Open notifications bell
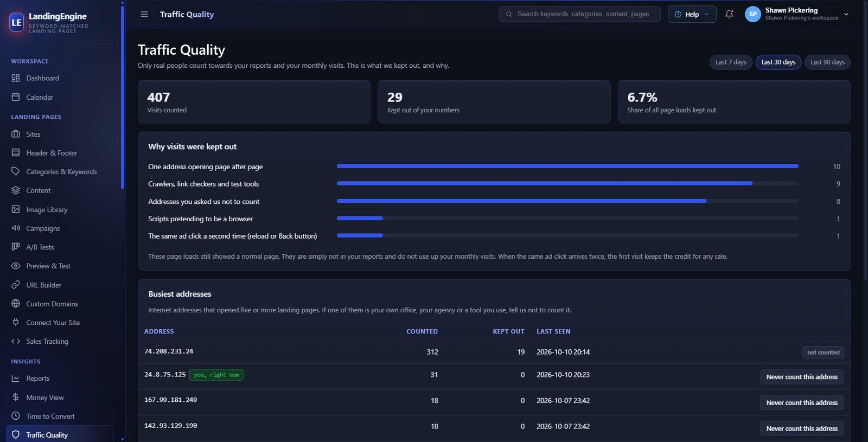The height and width of the screenshot is (442, 868). [729, 14]
